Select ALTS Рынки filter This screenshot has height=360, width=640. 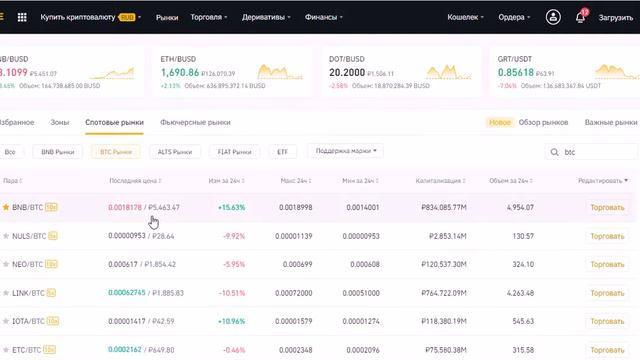(x=175, y=152)
